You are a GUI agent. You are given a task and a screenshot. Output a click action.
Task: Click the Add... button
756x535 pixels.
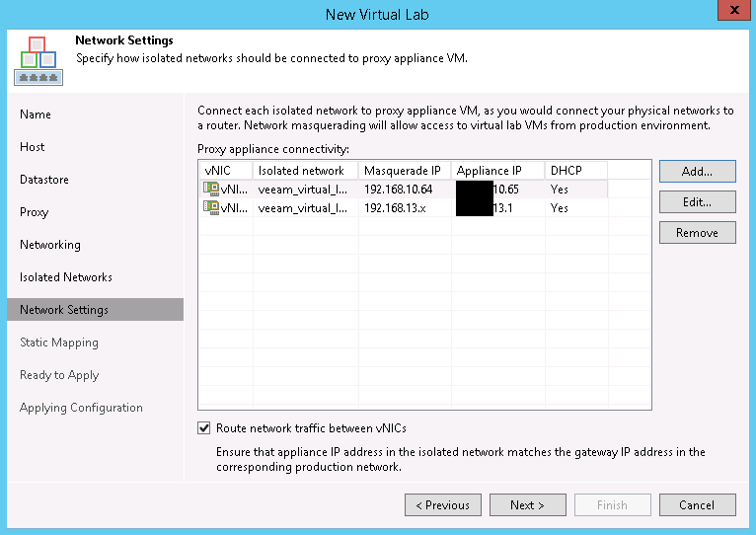point(697,171)
